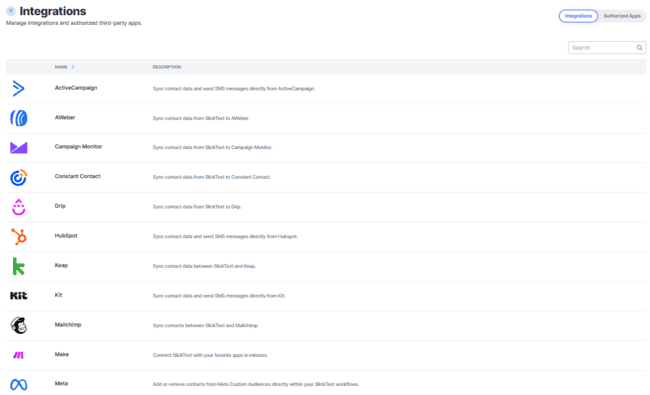
Task: Click the Mailchimp monkey logo icon
Action: pyautogui.click(x=19, y=325)
